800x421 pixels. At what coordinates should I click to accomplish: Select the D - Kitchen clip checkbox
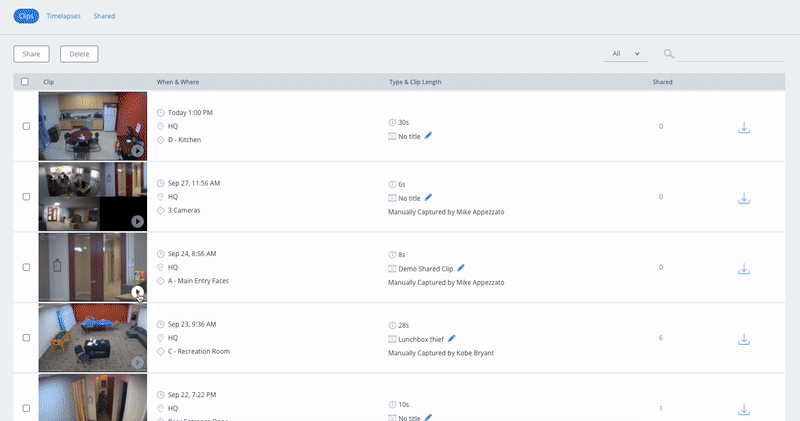click(x=26, y=126)
